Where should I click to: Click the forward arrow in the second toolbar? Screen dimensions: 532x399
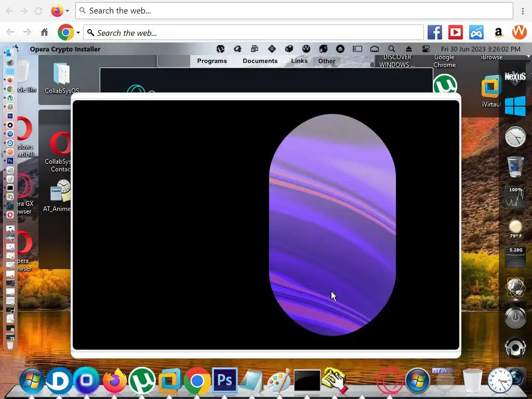(x=27, y=33)
